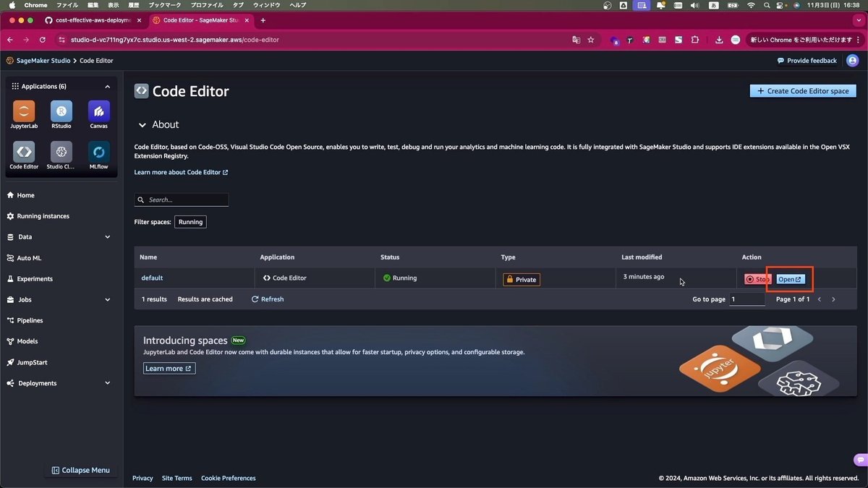Open macOS Spotlight search icon
Screen dimensions: 868x488
[x=767, y=5]
